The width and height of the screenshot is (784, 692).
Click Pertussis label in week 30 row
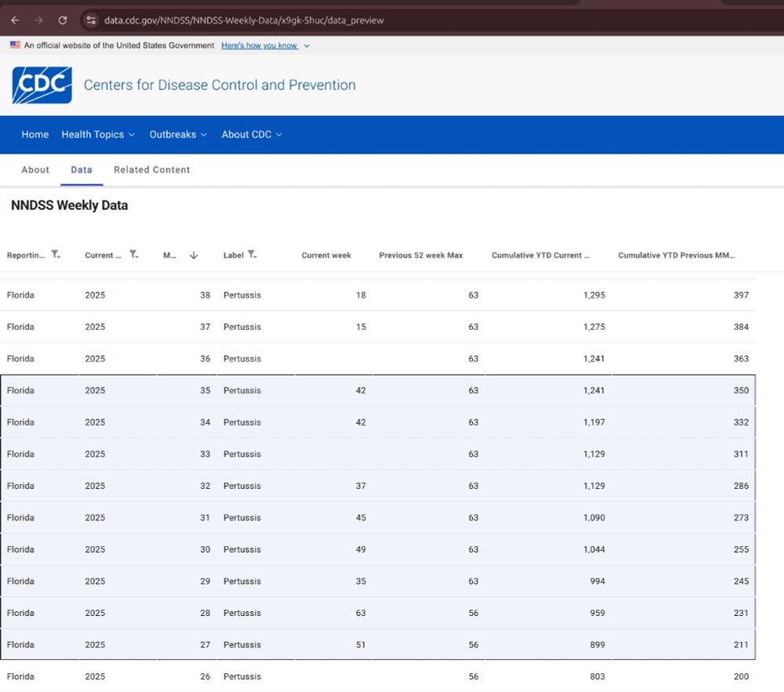pyautogui.click(x=242, y=549)
